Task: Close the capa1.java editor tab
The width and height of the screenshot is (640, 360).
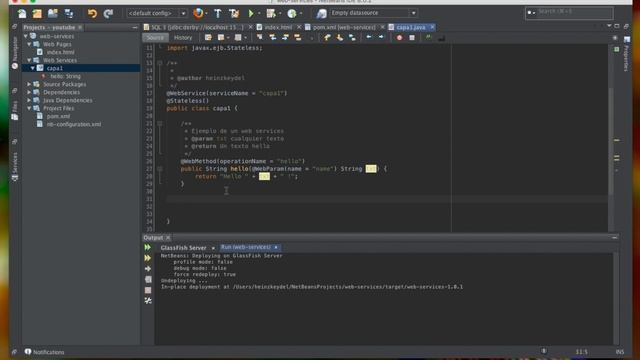Action: coord(432,27)
